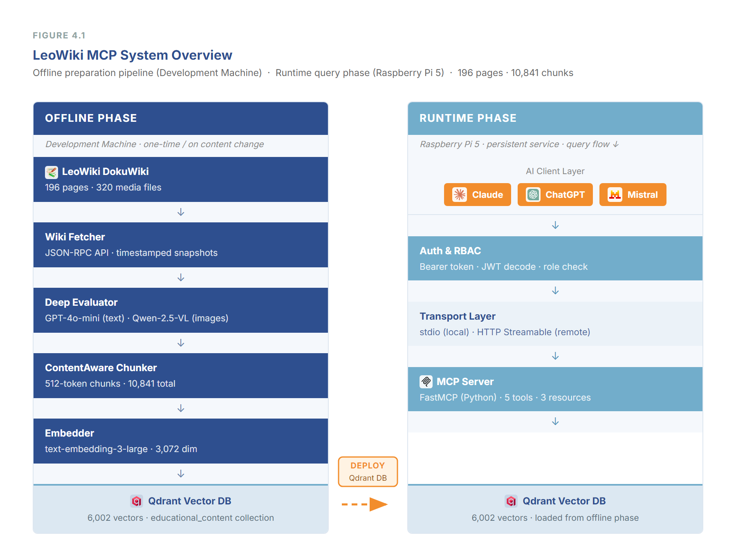Select the Wiki Fetcher title
Screen dimensions: 736x560
tap(75, 237)
